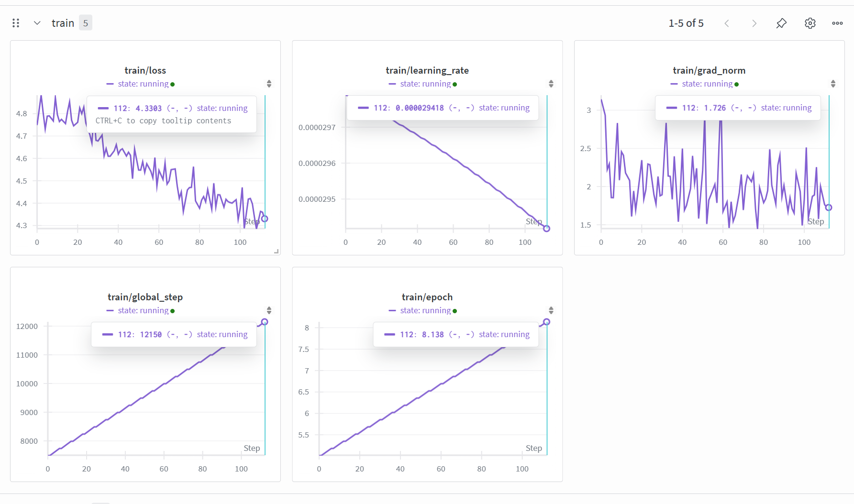The width and height of the screenshot is (854, 504).
Task: Click legend sort arrows on train/loss chart
Action: tap(269, 84)
